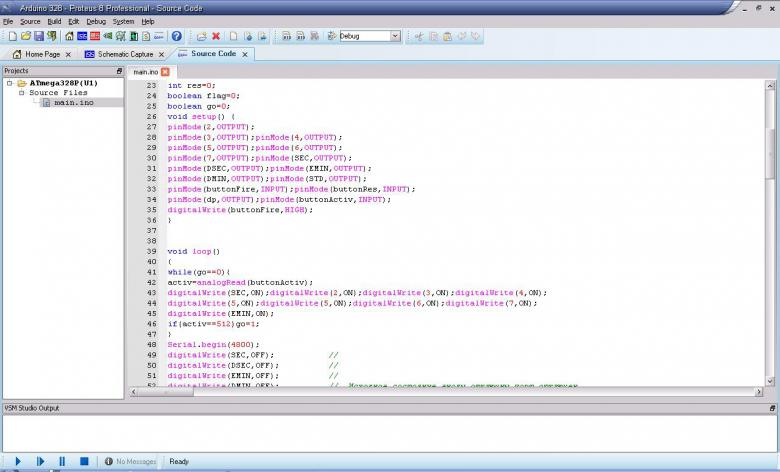Viewport: 780px width, 472px height.
Task: Click the blue Help question mark icon
Action: [x=176, y=36]
